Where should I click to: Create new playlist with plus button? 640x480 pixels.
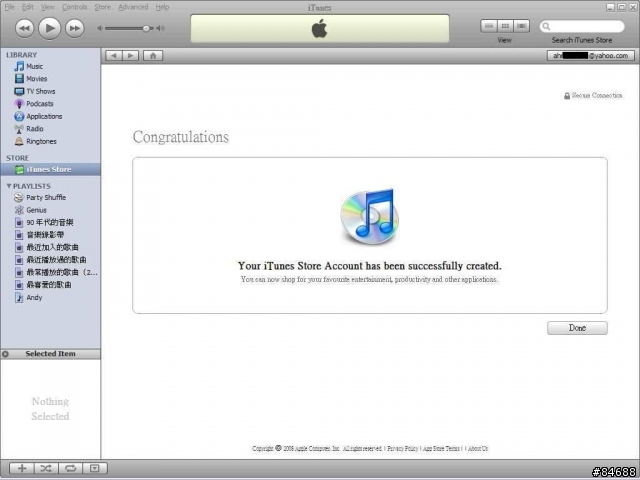click(x=22, y=468)
